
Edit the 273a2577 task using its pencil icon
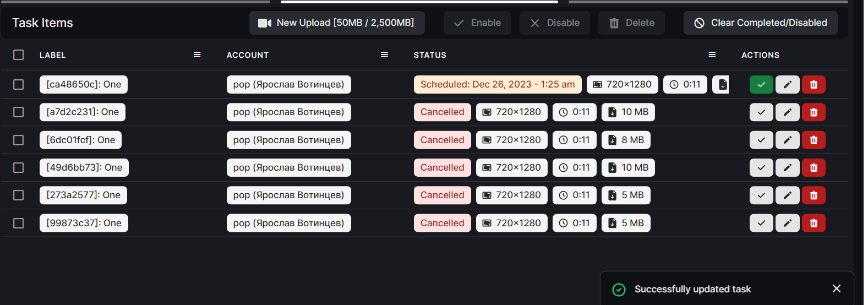788,195
